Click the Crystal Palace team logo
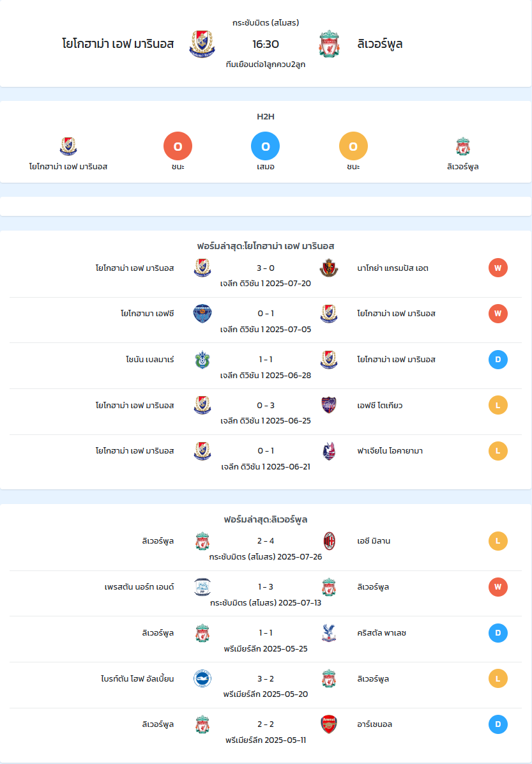Image resolution: width=532 pixels, height=764 pixels. (x=329, y=632)
